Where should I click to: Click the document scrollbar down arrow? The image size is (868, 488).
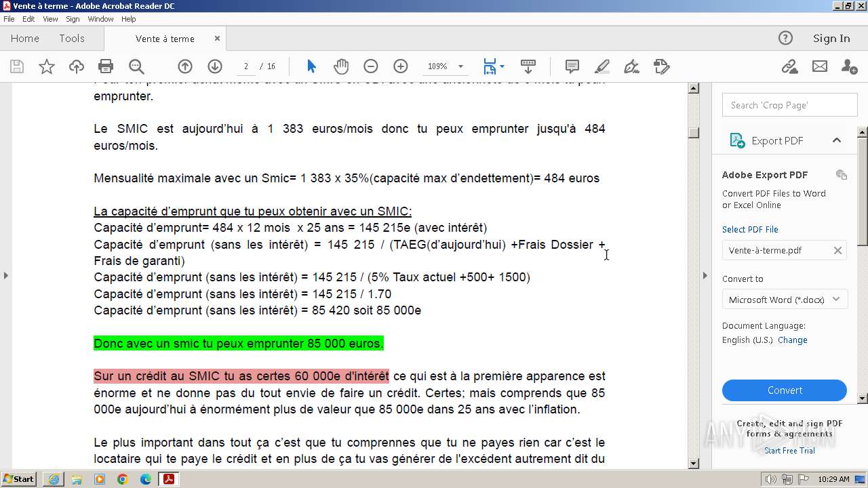(693, 464)
